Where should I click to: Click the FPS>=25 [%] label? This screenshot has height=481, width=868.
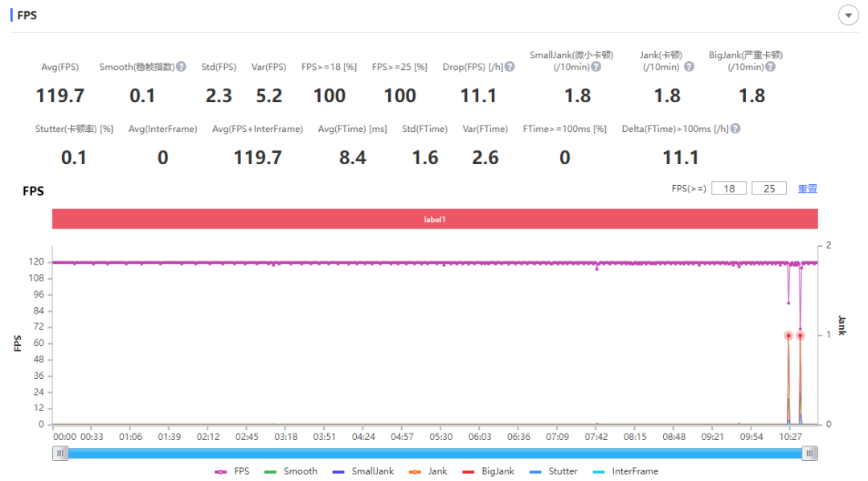pos(399,67)
